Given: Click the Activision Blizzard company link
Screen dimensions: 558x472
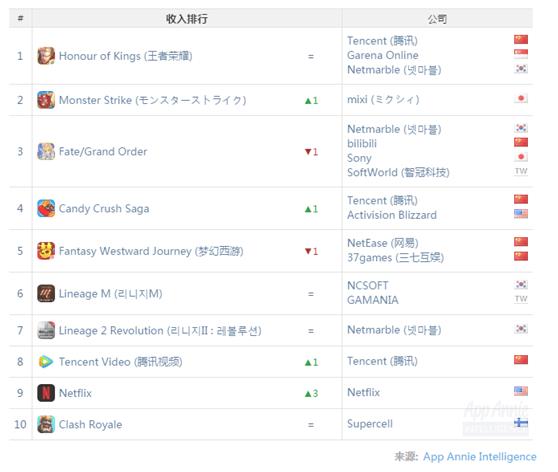Looking at the screenshot, I should click(392, 215).
